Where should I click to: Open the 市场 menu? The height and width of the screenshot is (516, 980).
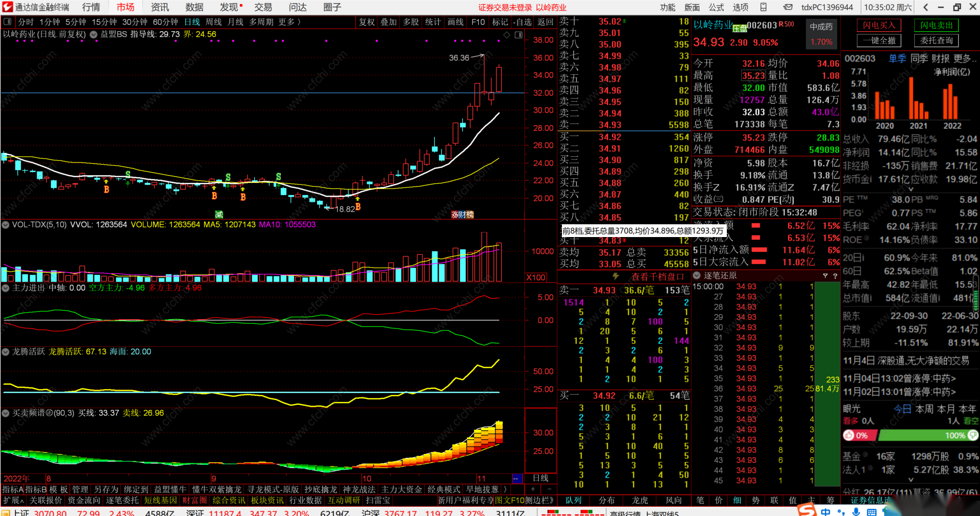(126, 7)
